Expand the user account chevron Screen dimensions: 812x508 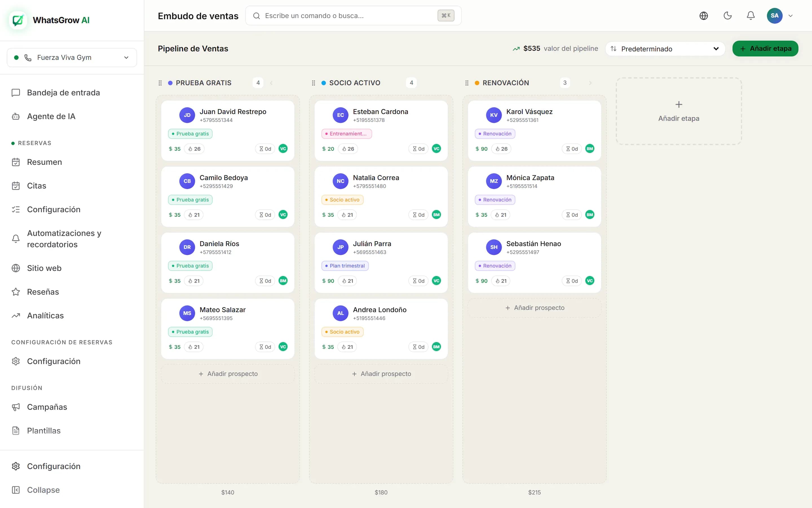791,16
